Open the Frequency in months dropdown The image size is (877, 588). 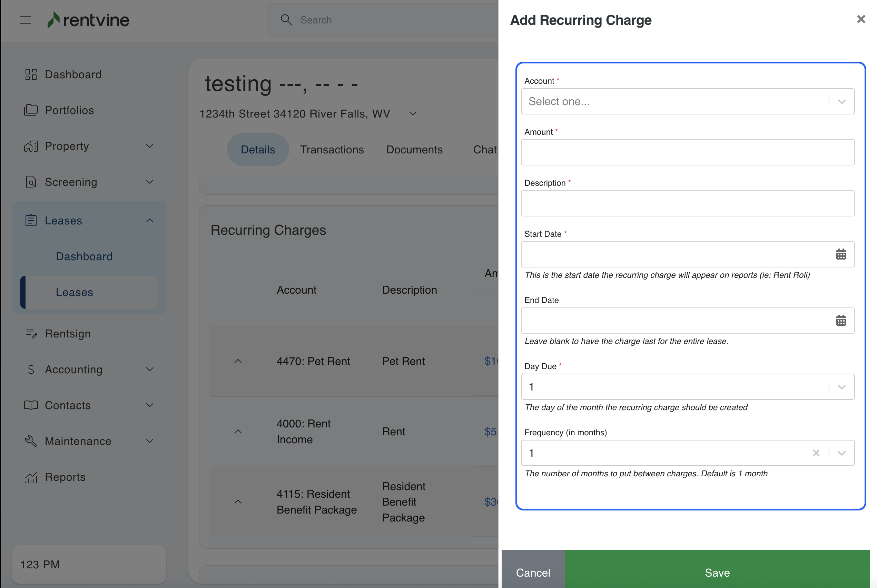pos(841,453)
